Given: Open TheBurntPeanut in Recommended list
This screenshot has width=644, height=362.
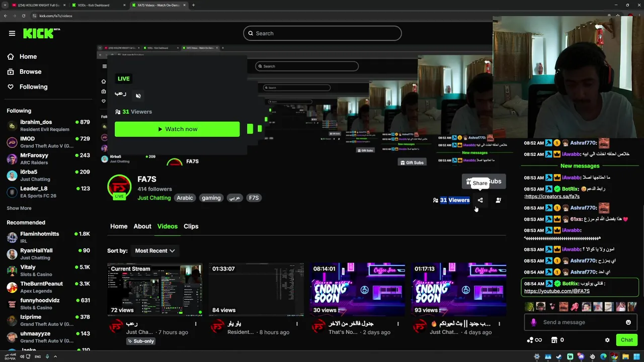Looking at the screenshot, I should click(48, 287).
